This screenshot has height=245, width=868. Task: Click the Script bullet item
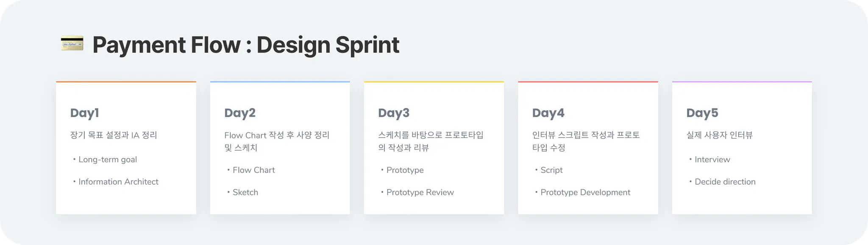pos(551,170)
